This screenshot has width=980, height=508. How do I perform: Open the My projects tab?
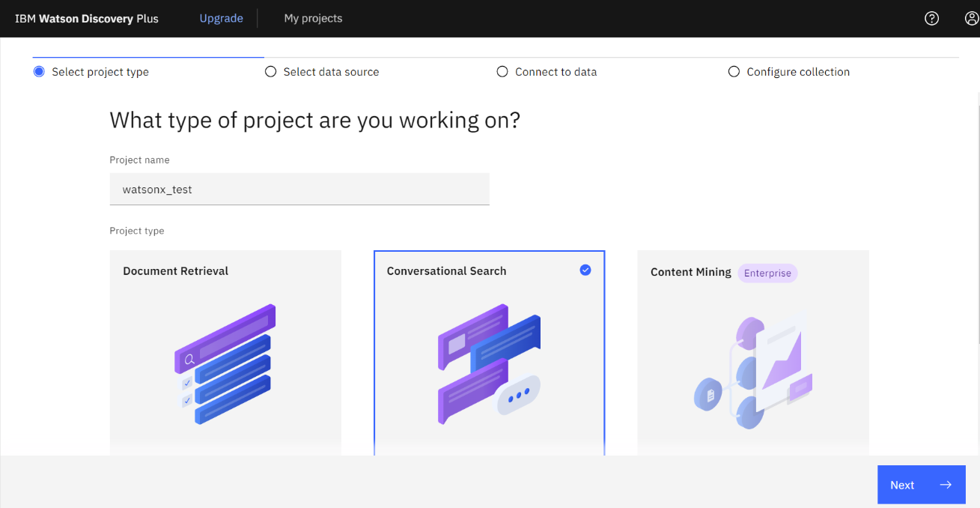(313, 19)
